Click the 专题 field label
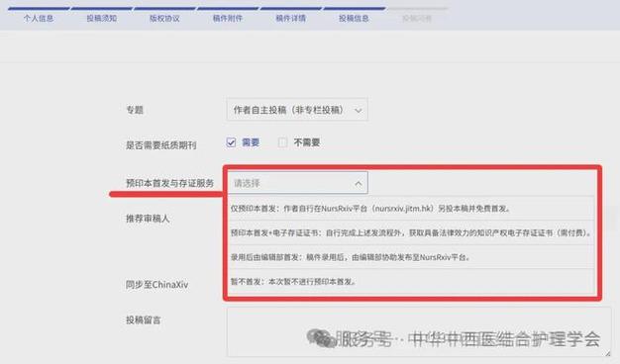Viewport: 620px width, 364px height. point(135,110)
